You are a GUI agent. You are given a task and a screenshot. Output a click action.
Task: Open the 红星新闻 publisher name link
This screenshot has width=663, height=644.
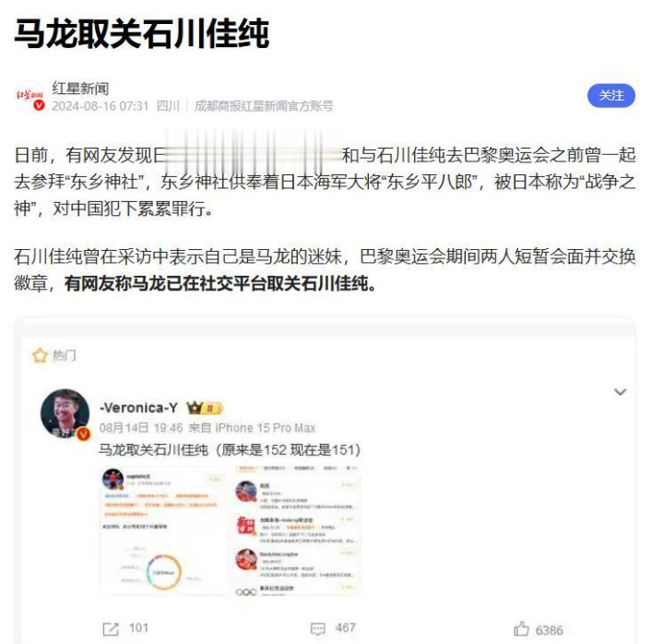[x=80, y=89]
